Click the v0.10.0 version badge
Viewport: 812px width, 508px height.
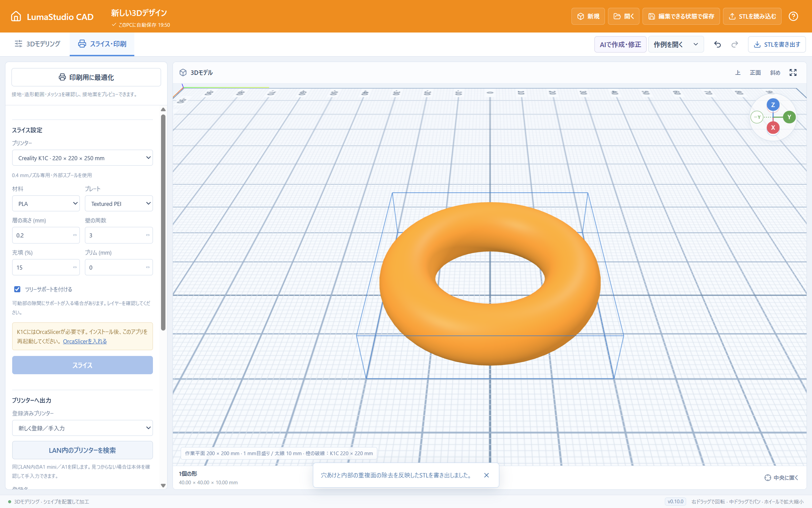(x=675, y=502)
